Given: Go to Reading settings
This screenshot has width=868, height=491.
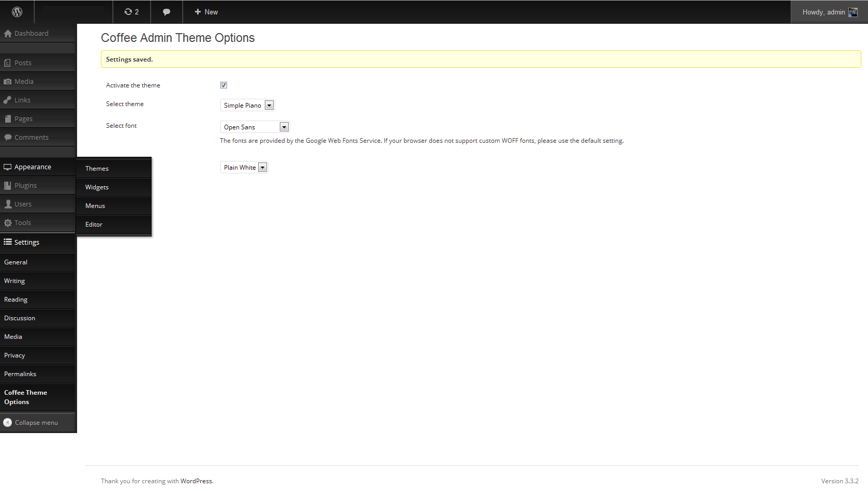Looking at the screenshot, I should pos(16,300).
